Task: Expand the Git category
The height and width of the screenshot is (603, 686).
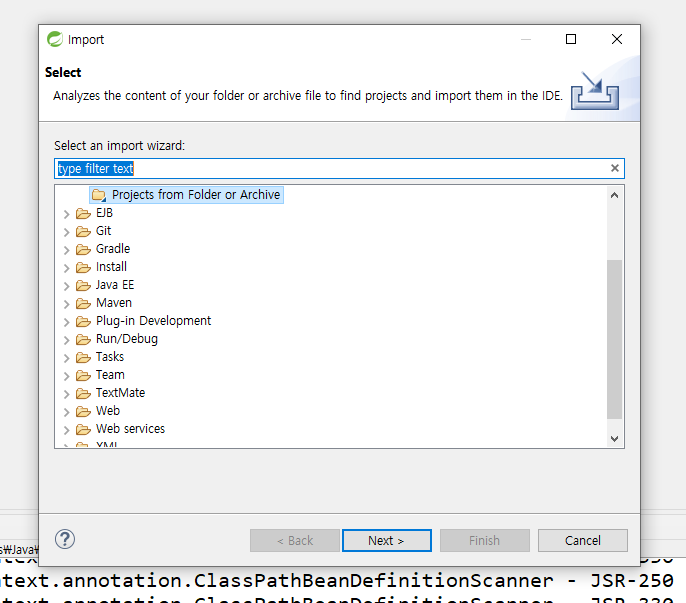Action: (66, 232)
